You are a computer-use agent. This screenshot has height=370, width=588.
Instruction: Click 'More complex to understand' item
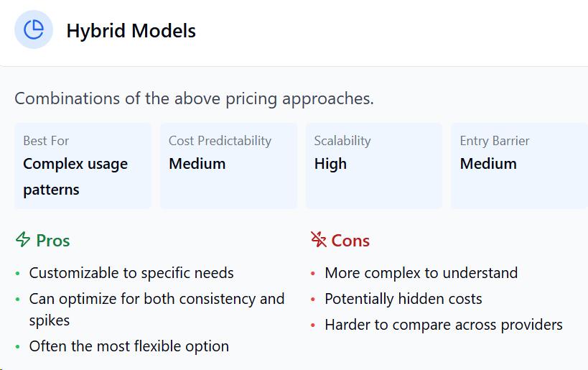click(x=421, y=273)
